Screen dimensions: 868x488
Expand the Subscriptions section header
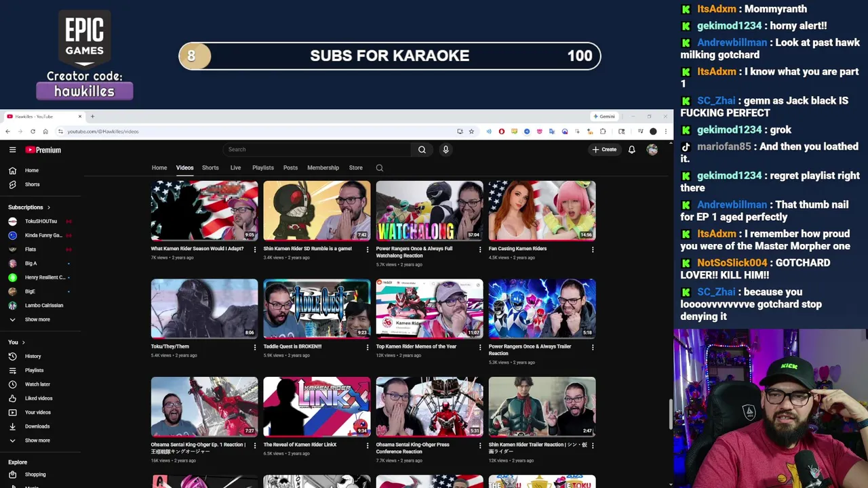(x=29, y=207)
